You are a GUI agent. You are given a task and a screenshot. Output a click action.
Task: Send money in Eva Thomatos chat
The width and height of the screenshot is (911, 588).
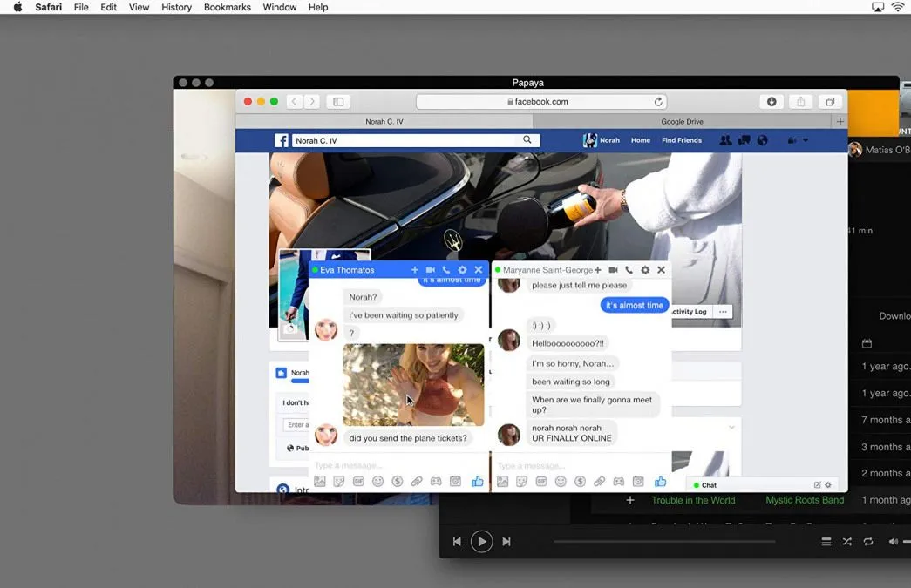pos(398,481)
